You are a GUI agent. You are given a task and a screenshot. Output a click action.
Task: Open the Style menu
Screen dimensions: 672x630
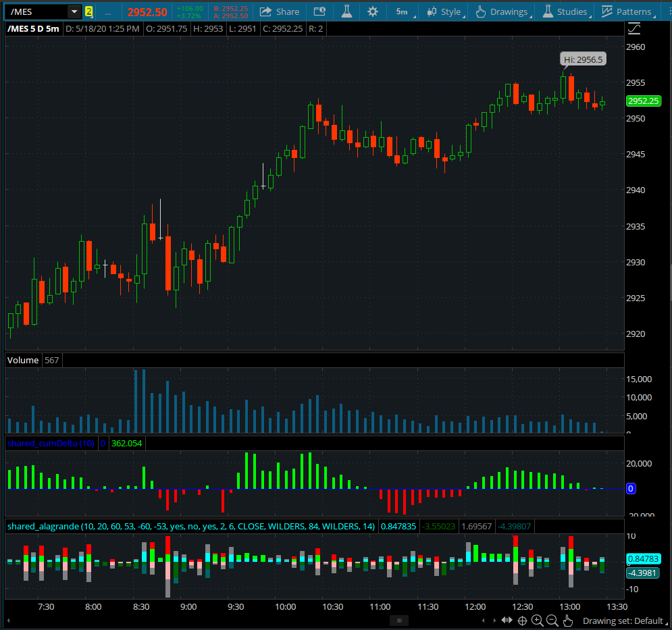446,11
